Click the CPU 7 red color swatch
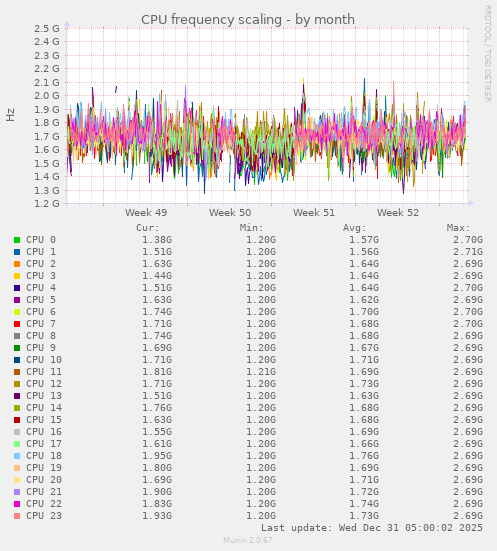Image resolution: width=497 pixels, height=551 pixels. pos(17,324)
